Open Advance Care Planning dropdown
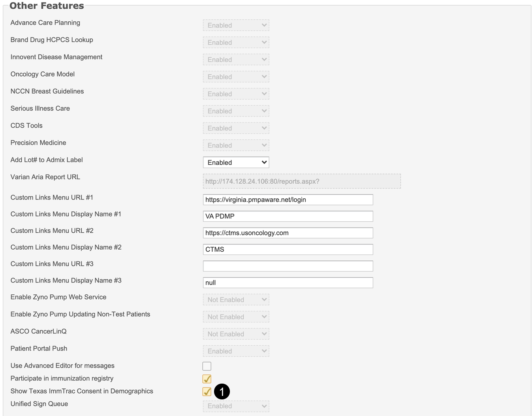 pos(236,25)
